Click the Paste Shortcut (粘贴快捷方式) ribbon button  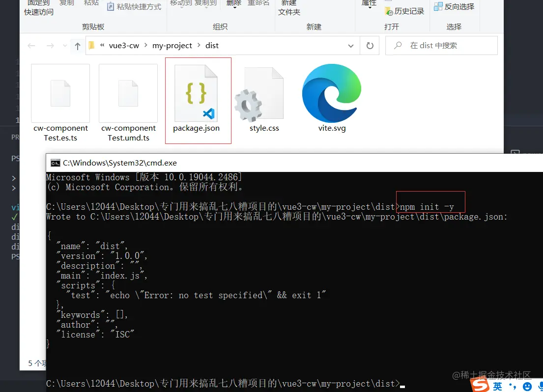coord(134,6)
